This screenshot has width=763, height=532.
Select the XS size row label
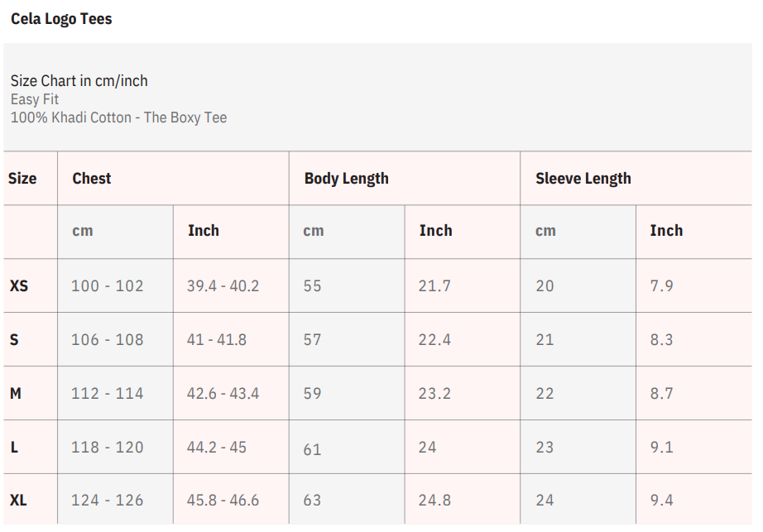18,285
